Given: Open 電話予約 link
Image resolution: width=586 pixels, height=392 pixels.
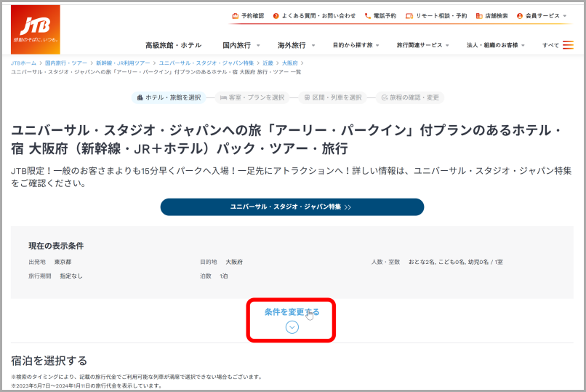Looking at the screenshot, I should point(385,16).
